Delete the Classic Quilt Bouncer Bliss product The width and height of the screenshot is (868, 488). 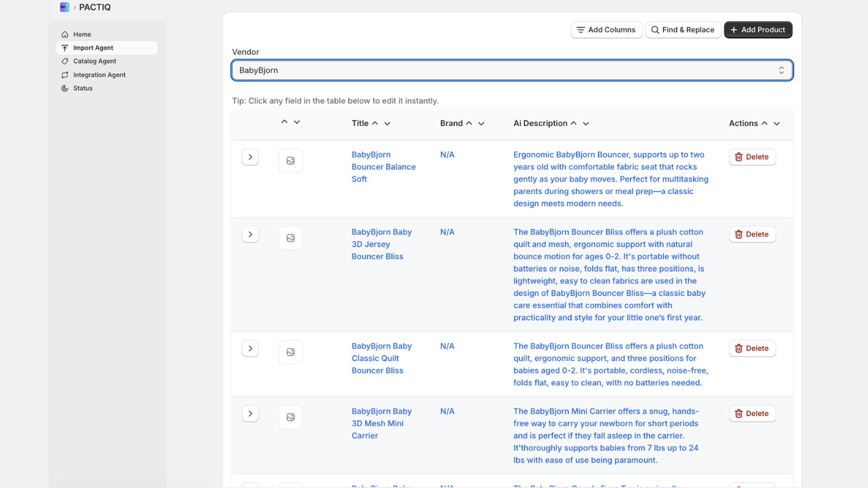tap(752, 349)
